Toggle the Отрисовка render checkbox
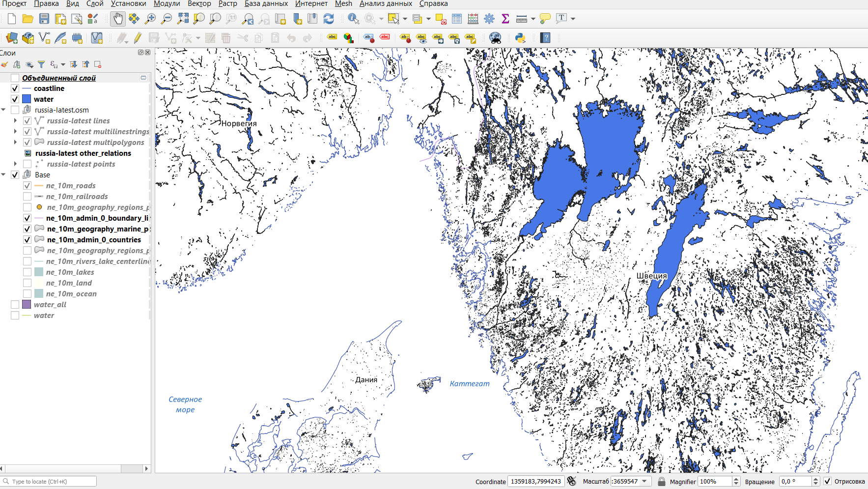 click(x=828, y=481)
